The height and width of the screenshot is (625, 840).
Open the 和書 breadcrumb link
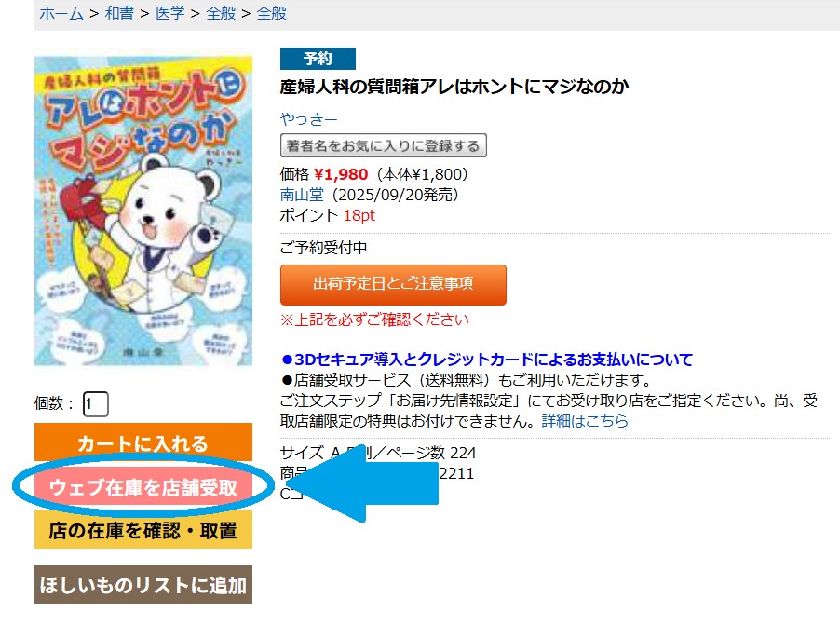coord(119,13)
